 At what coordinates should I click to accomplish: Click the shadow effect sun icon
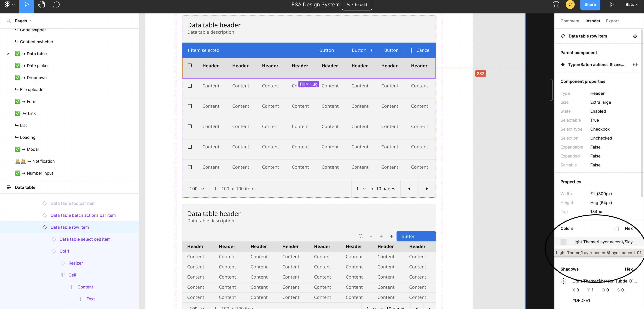point(563,281)
